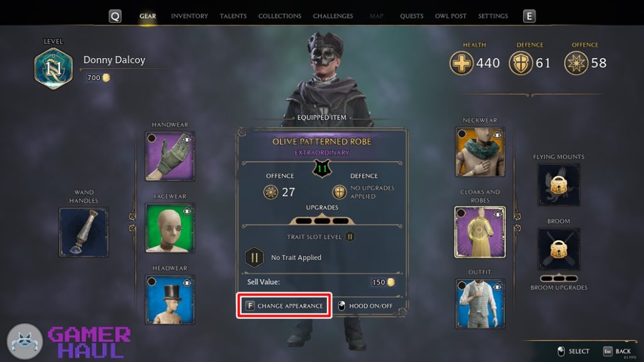Select the Headwear top hat slot

point(170,300)
